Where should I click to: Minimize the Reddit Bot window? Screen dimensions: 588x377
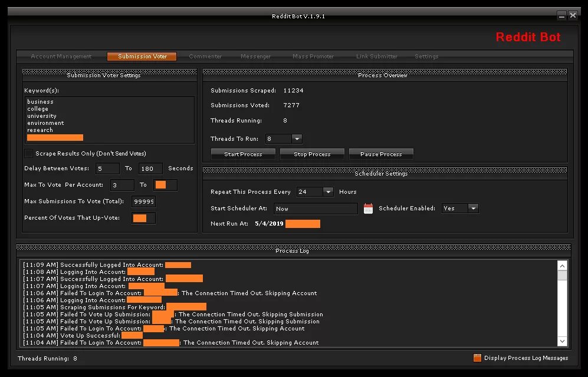pos(561,16)
